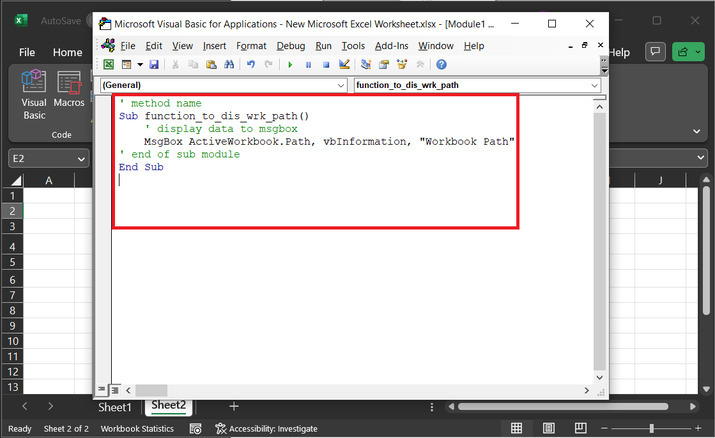Click the View Microsoft Excel icon in VBA toolbar

[108, 65]
